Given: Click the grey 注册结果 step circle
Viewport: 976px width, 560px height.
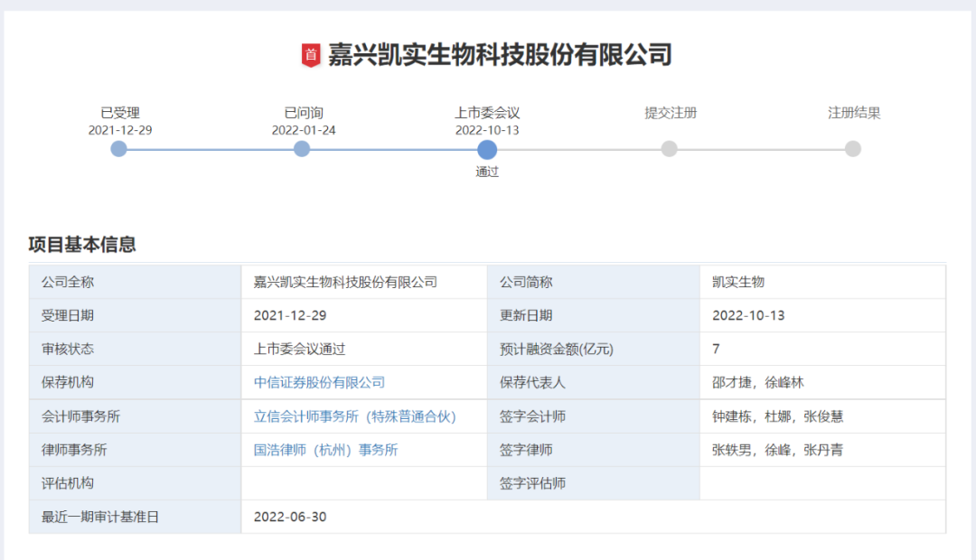Looking at the screenshot, I should coord(852,149).
